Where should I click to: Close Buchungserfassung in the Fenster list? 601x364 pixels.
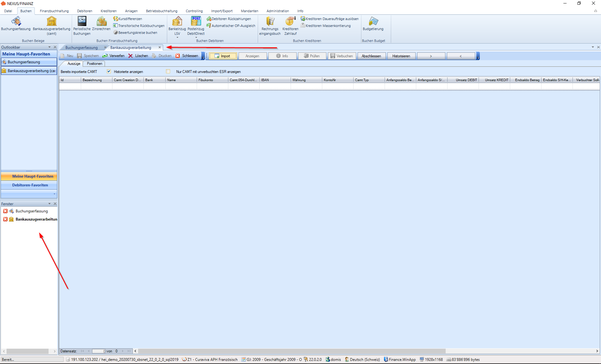[x=5, y=211]
